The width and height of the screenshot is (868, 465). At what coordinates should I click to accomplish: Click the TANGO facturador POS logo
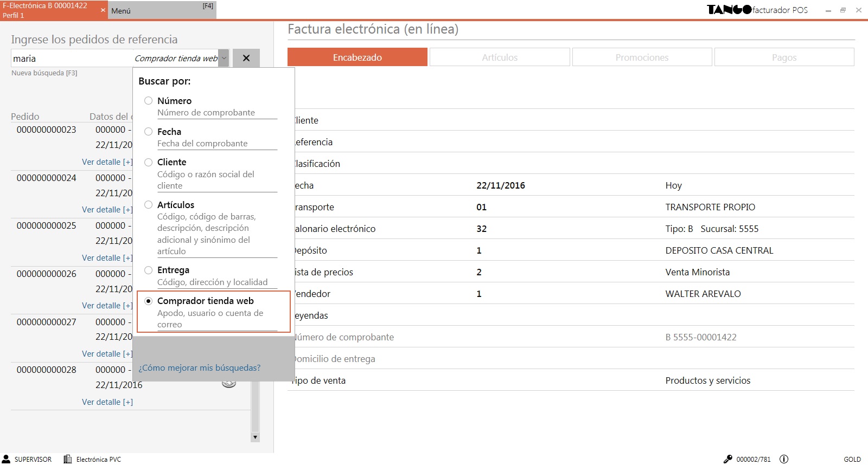(757, 10)
